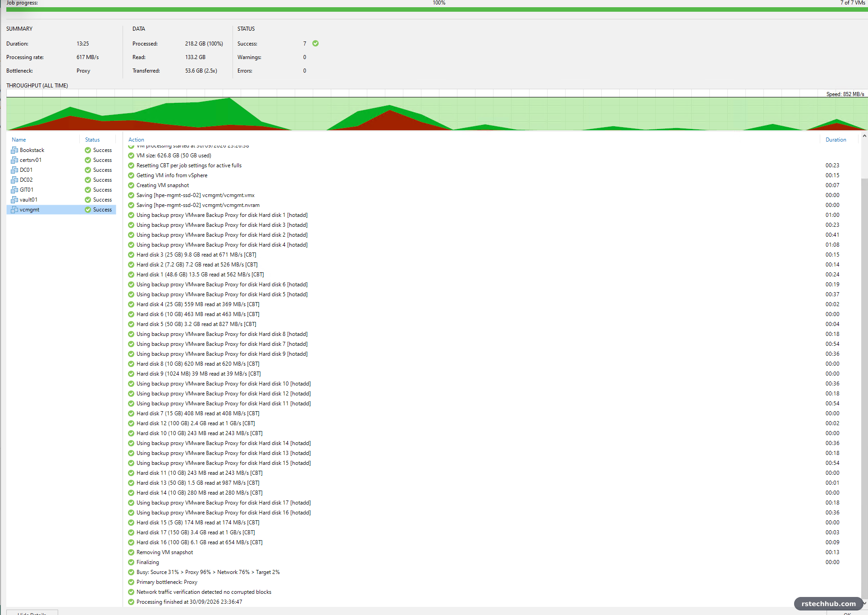
Task: Sort by the Name column header
Action: [x=19, y=140]
